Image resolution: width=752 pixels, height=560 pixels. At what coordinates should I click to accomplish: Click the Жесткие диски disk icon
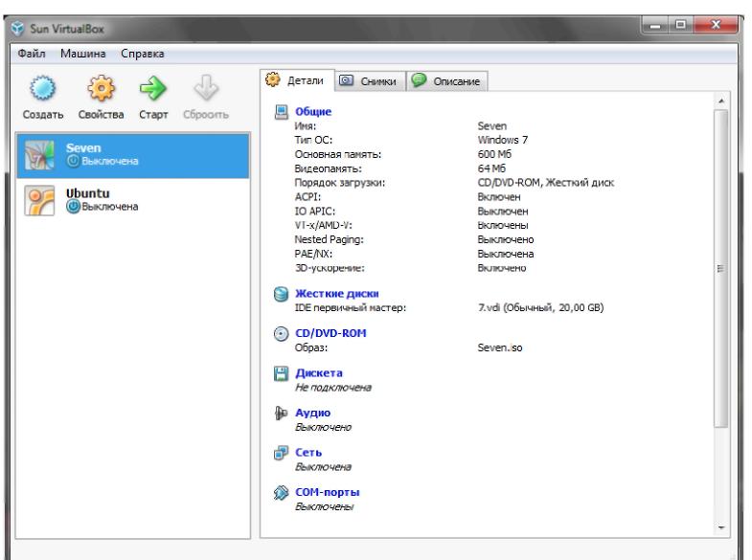[x=281, y=294]
